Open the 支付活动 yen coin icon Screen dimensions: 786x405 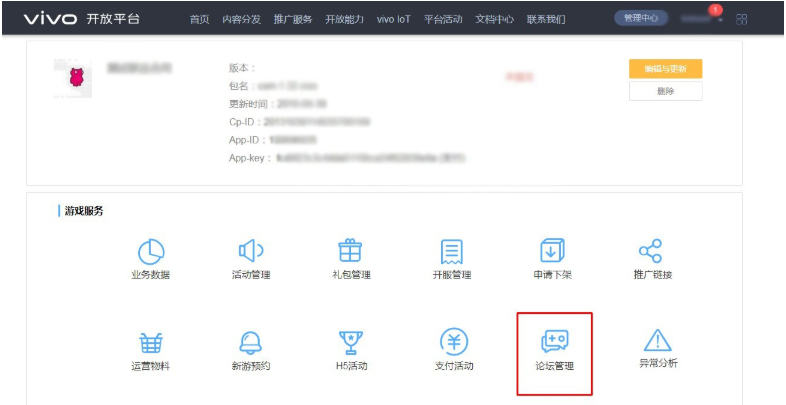click(x=454, y=342)
